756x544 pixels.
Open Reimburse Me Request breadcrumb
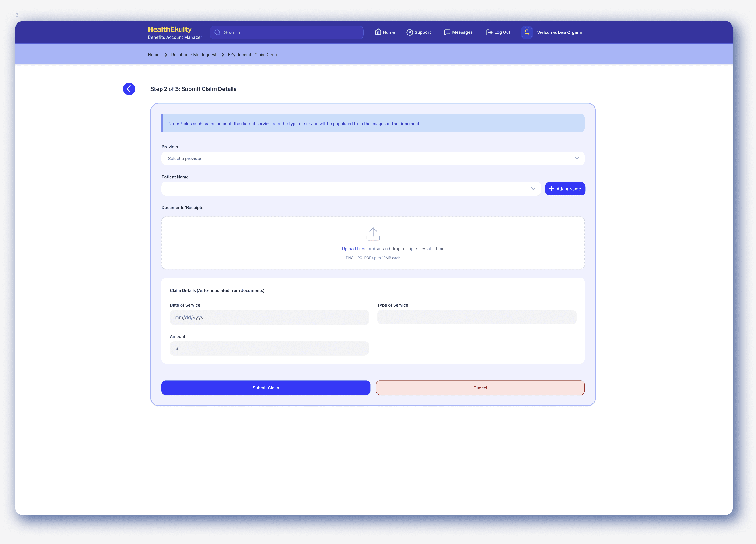click(194, 55)
